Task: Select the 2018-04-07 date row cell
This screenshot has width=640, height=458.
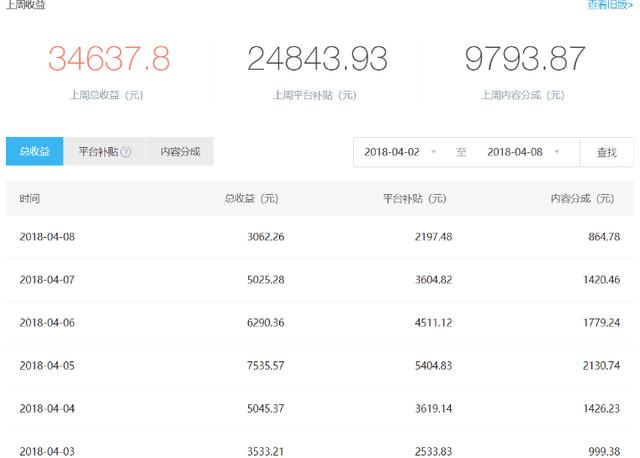Action: pos(47,280)
